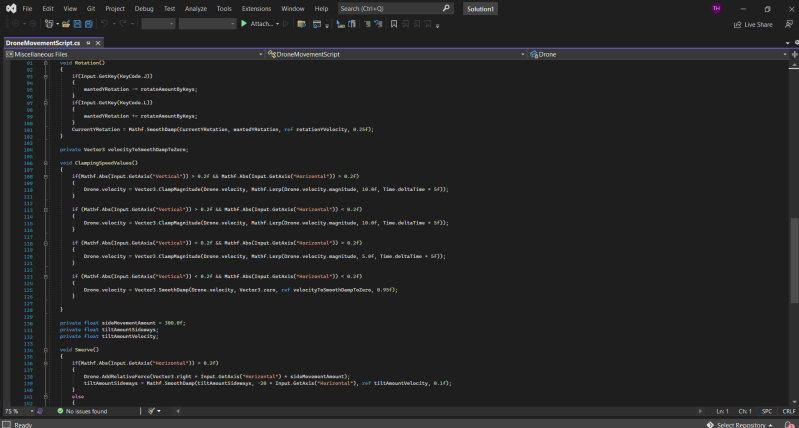Click the Visual Studio logo icon
This screenshot has width=799, height=428.
coord(10,8)
